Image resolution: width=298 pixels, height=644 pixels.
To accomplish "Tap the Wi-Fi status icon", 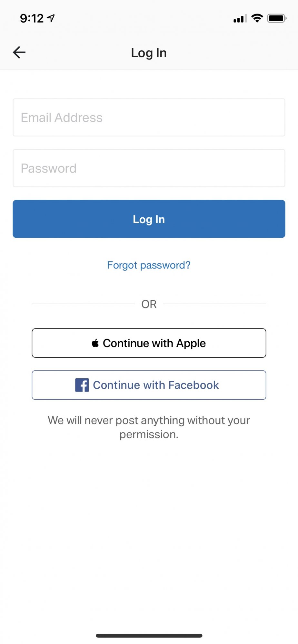I will [x=257, y=18].
